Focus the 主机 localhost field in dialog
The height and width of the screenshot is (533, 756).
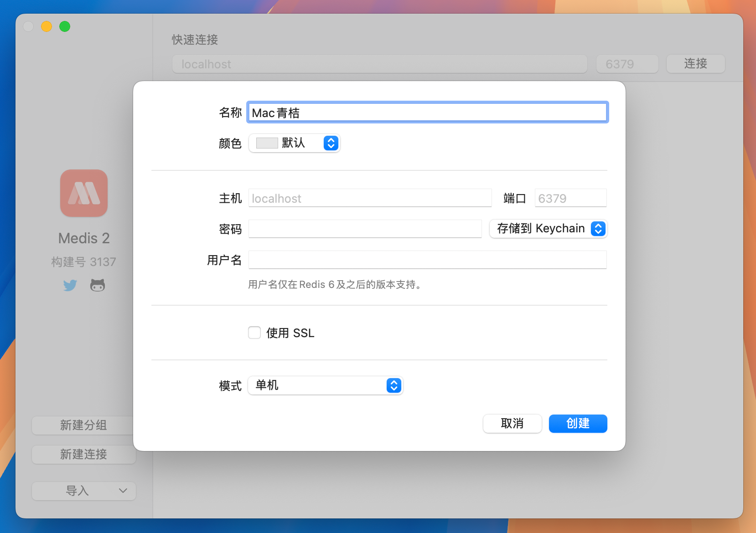pyautogui.click(x=370, y=198)
